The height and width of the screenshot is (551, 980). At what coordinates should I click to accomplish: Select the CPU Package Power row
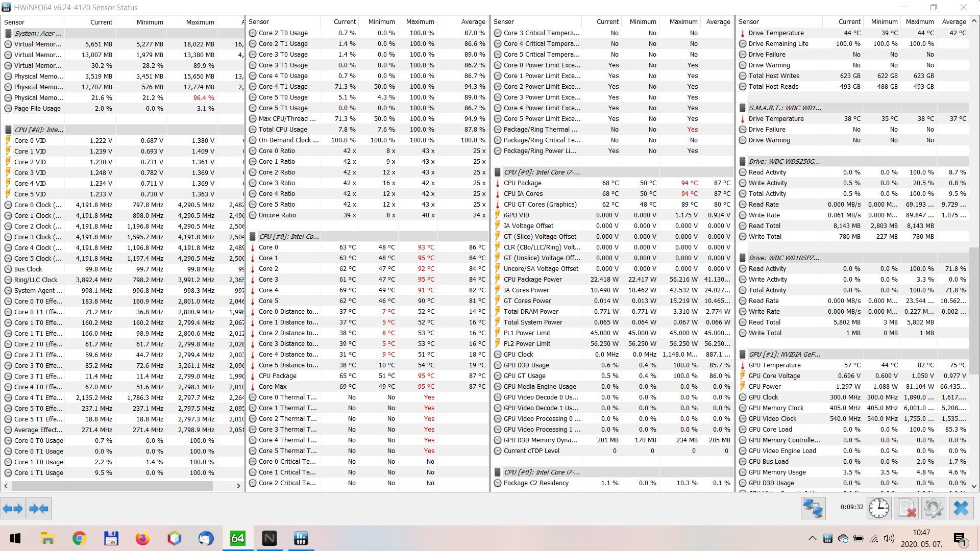tap(612, 279)
